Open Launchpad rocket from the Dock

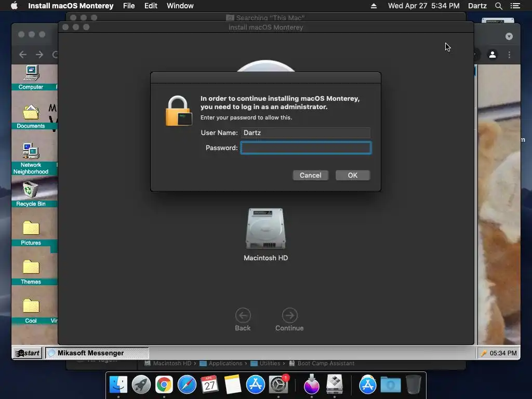pos(141,385)
